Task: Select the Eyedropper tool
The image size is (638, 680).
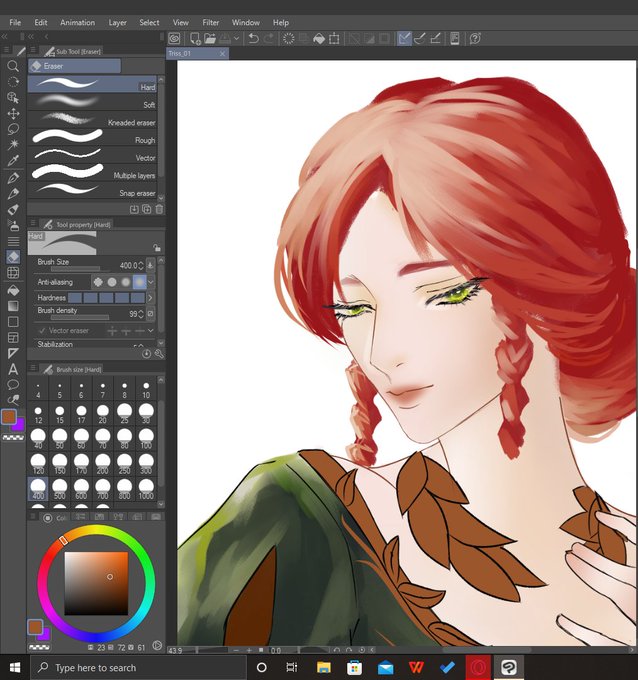Action: pos(13,160)
